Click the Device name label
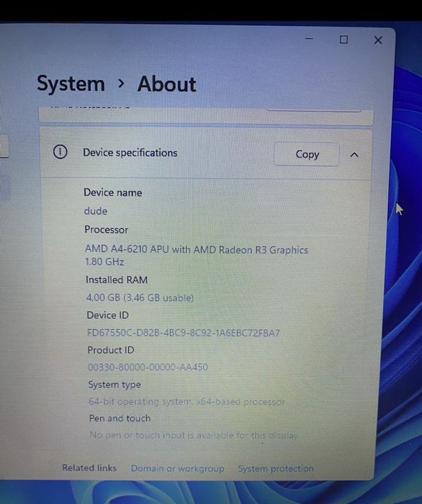The width and height of the screenshot is (422, 504). coord(113,192)
